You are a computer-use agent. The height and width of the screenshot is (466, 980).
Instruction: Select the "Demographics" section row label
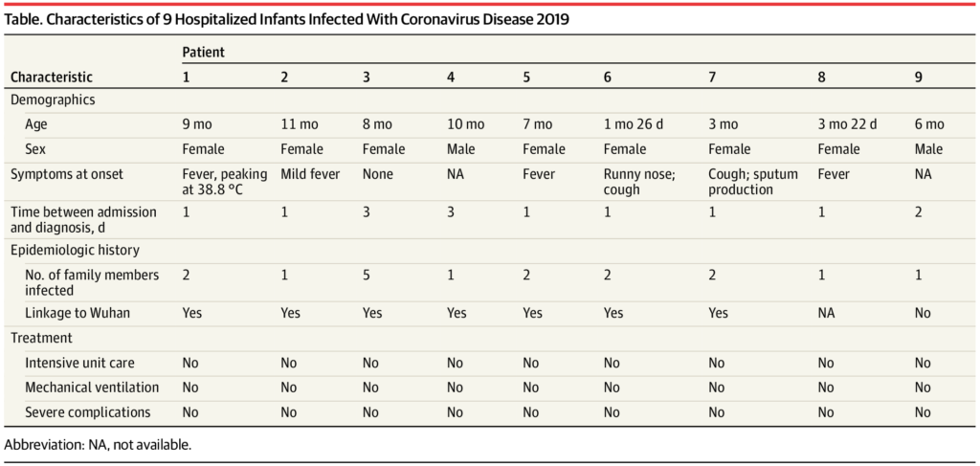pyautogui.click(x=54, y=100)
